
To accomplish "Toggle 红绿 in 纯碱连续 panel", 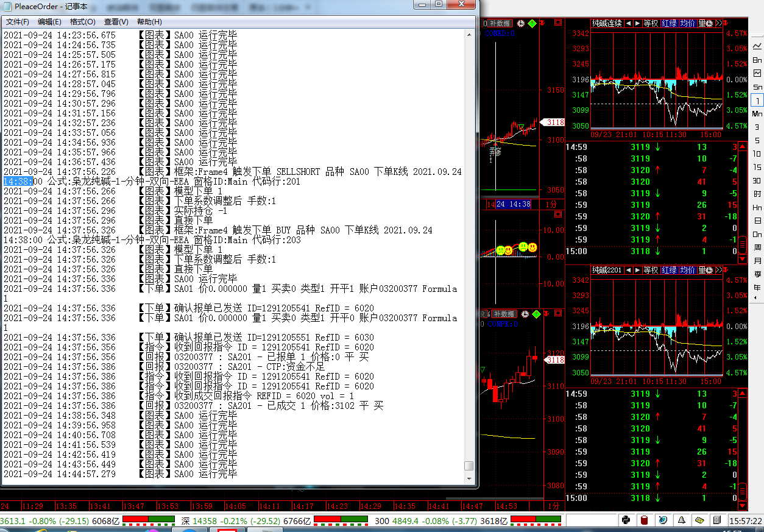I will point(669,23).
